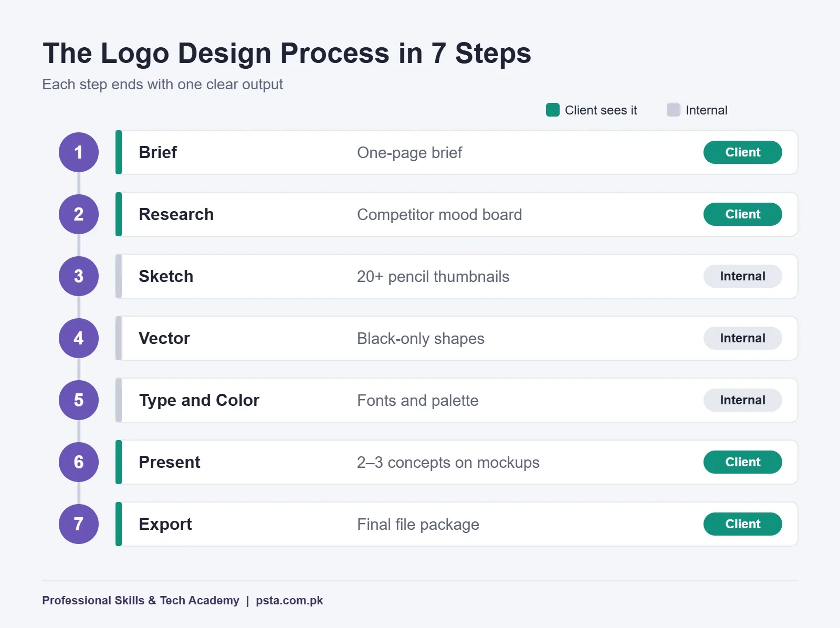Click the green 'Client sees it' legend swatch
The width and height of the screenshot is (840, 628).
pos(553,110)
